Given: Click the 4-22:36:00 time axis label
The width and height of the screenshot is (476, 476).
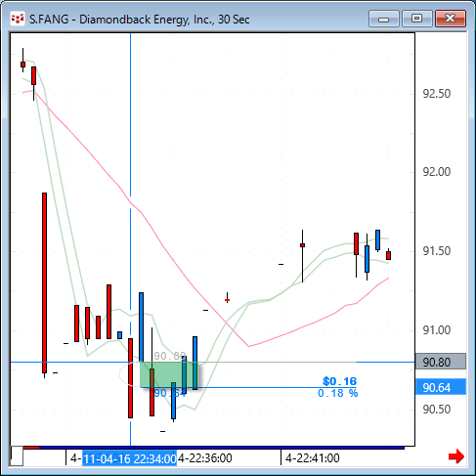Looking at the screenshot, I should pyautogui.click(x=205, y=458).
